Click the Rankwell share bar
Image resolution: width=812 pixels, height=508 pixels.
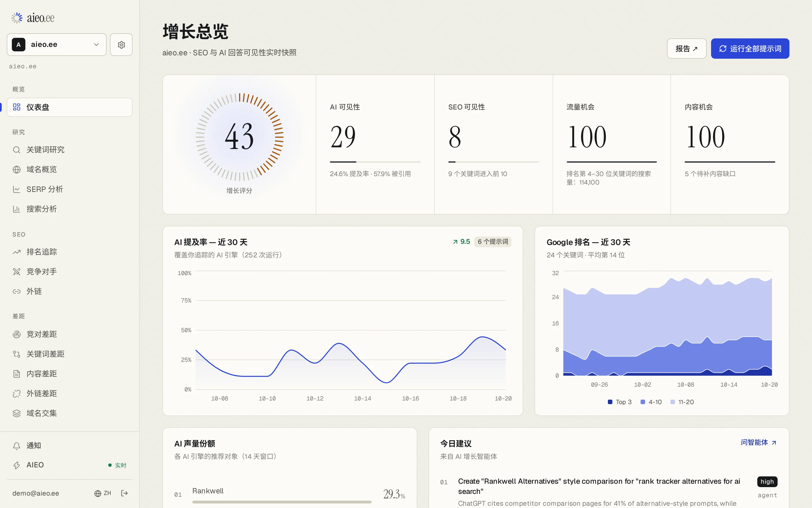(x=282, y=502)
